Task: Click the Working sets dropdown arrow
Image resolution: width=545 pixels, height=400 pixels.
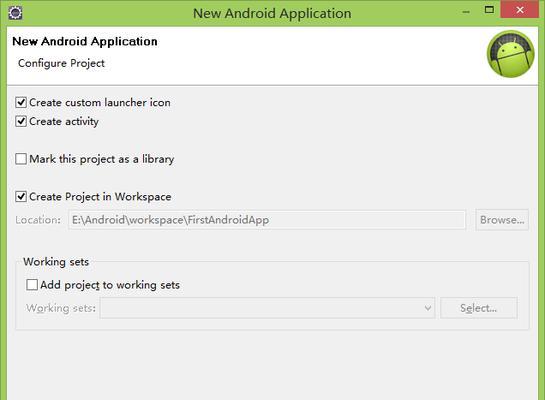Action: (428, 308)
